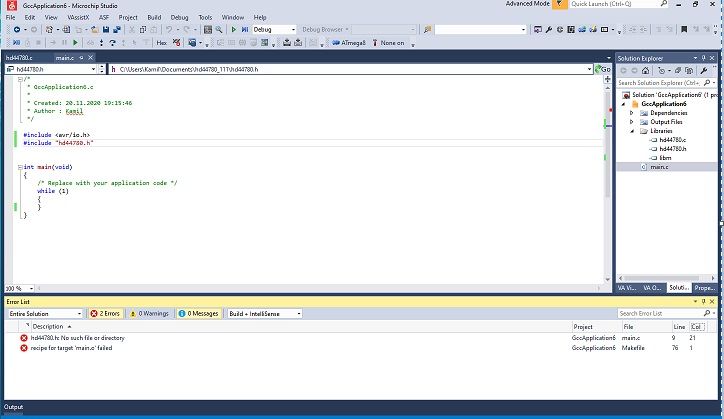Expand the Dependencies node
724x419 pixels.
pos(632,113)
